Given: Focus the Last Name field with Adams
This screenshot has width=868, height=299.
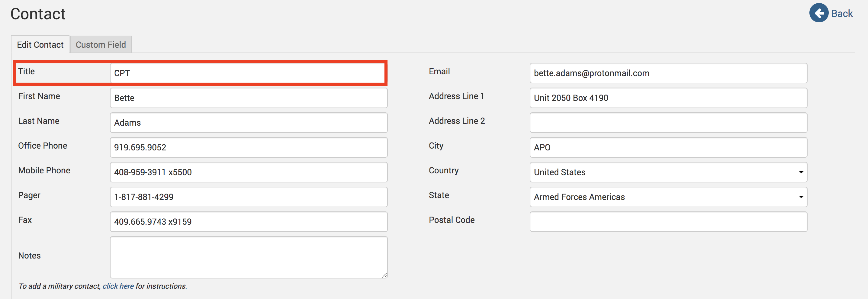Looking at the screenshot, I should click(x=249, y=123).
